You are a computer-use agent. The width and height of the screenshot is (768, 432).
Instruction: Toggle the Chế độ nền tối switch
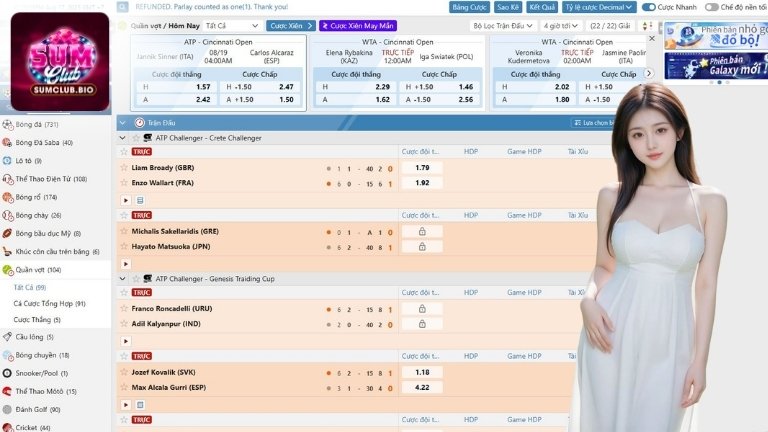point(712,7)
